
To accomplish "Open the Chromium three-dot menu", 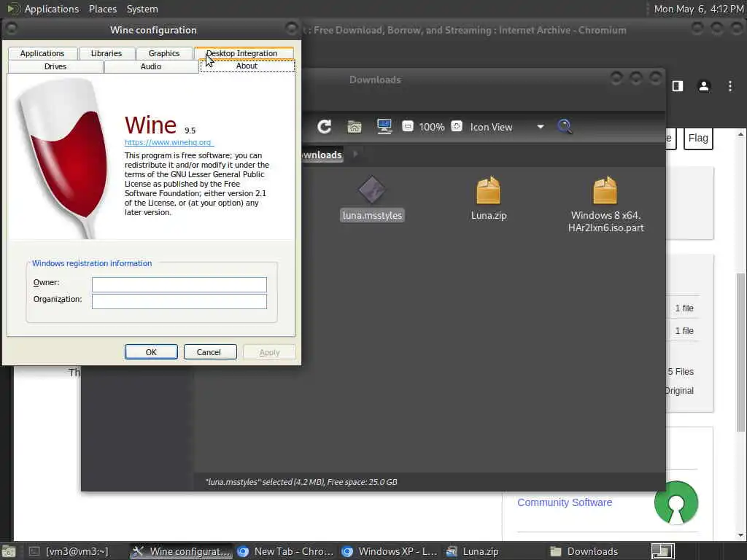I will pyautogui.click(x=729, y=86).
